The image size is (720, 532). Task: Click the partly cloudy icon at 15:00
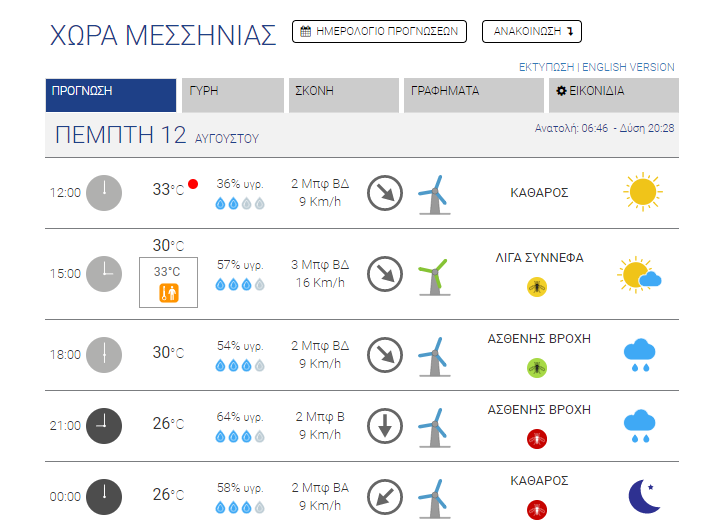pos(639,274)
